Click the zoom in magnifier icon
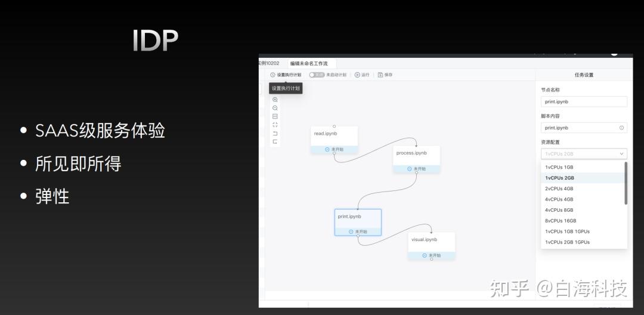 275,100
